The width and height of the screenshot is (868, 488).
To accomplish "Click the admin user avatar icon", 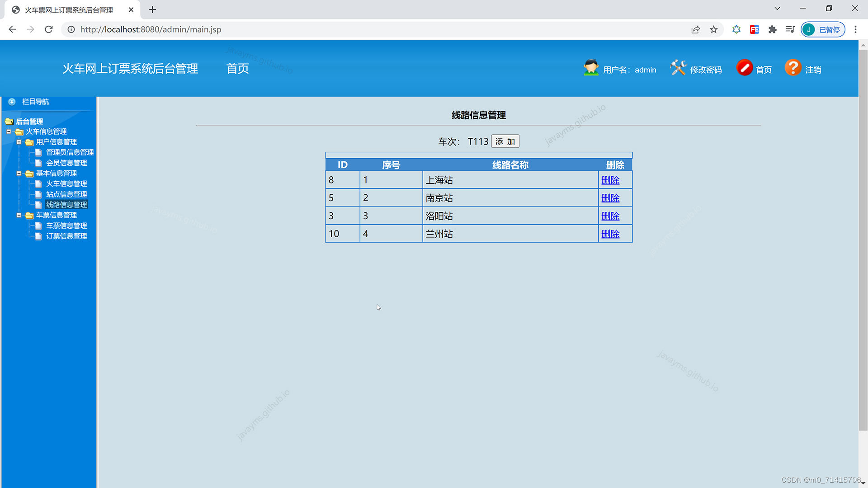I will point(591,68).
